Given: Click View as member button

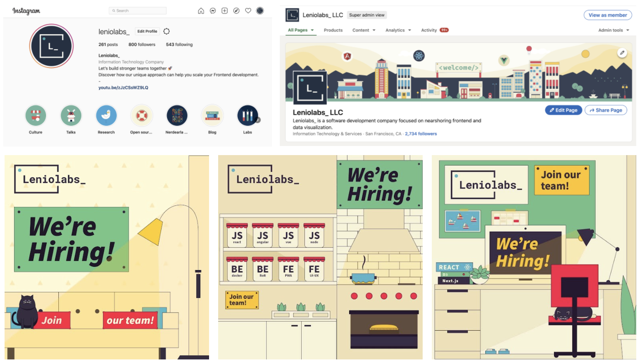Looking at the screenshot, I should (608, 15).
